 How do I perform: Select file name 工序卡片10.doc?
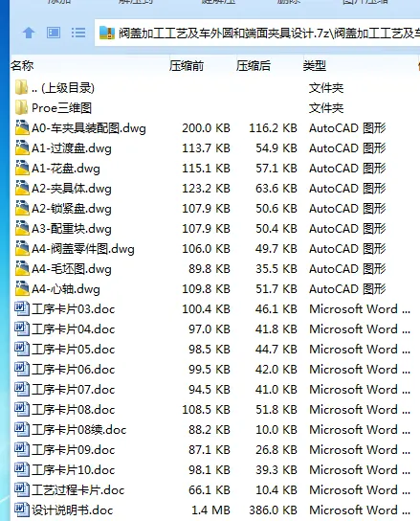pos(74,470)
